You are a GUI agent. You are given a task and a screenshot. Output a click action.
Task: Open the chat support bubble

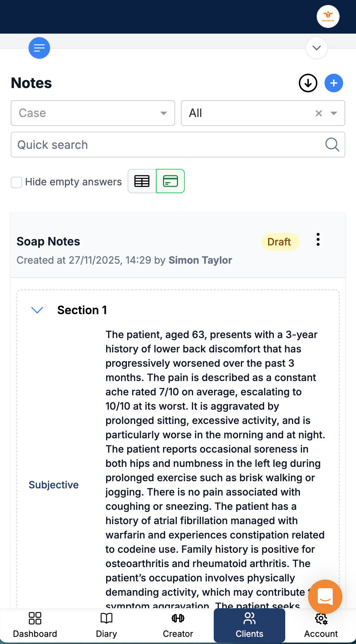(x=325, y=596)
